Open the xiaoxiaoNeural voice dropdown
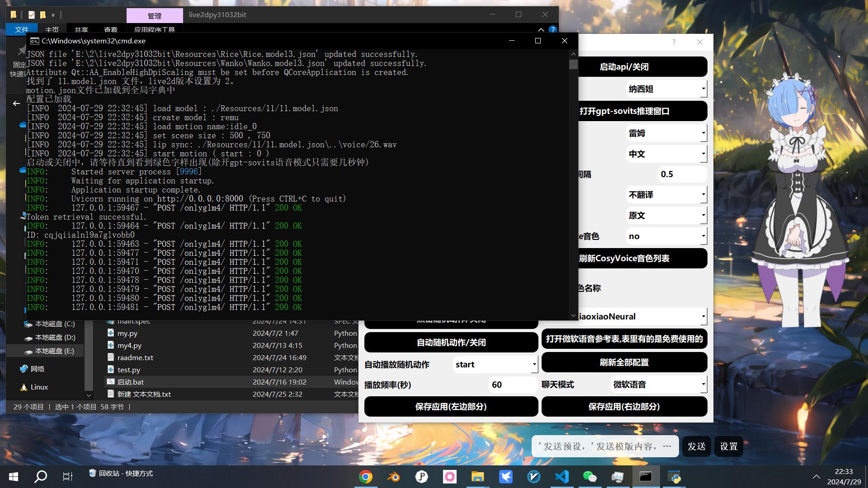Image resolution: width=868 pixels, height=488 pixels. click(x=642, y=317)
